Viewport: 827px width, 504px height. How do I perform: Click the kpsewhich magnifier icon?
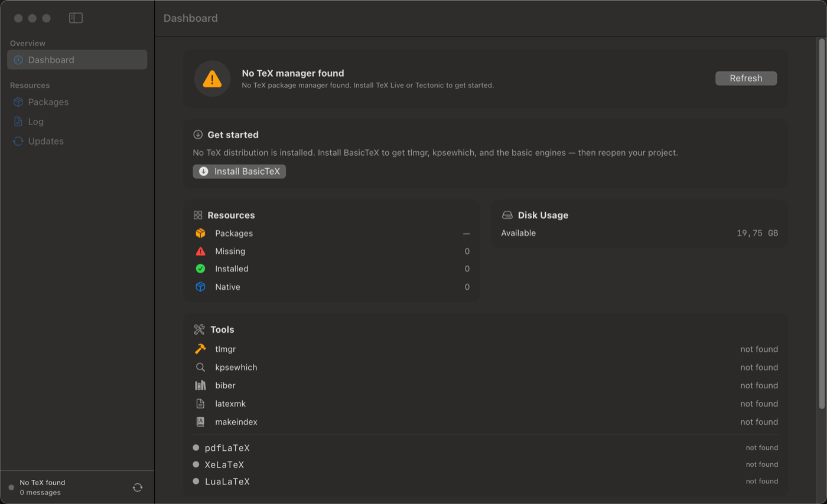pyautogui.click(x=200, y=367)
